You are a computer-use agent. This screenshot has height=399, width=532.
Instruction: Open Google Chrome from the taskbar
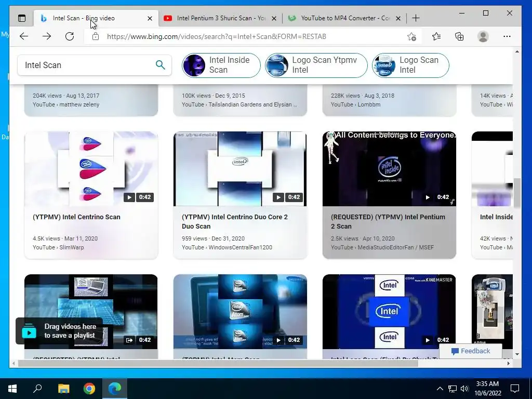(89, 389)
